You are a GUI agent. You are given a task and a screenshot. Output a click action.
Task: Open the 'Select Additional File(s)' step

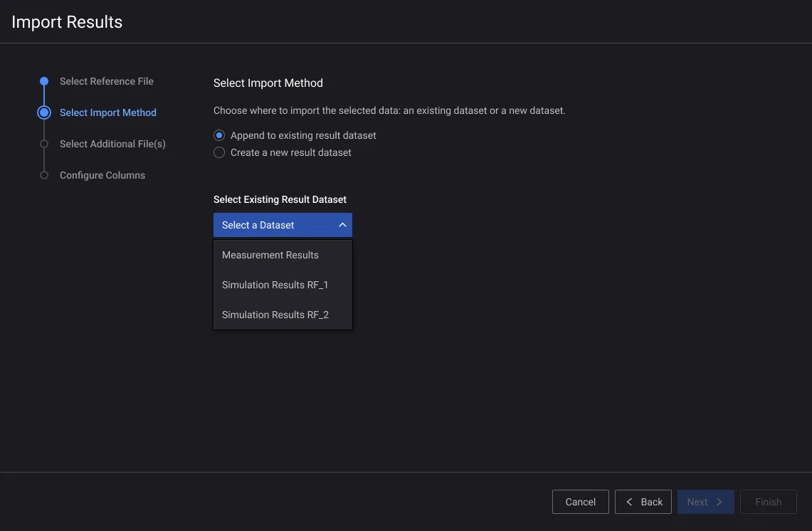(112, 144)
